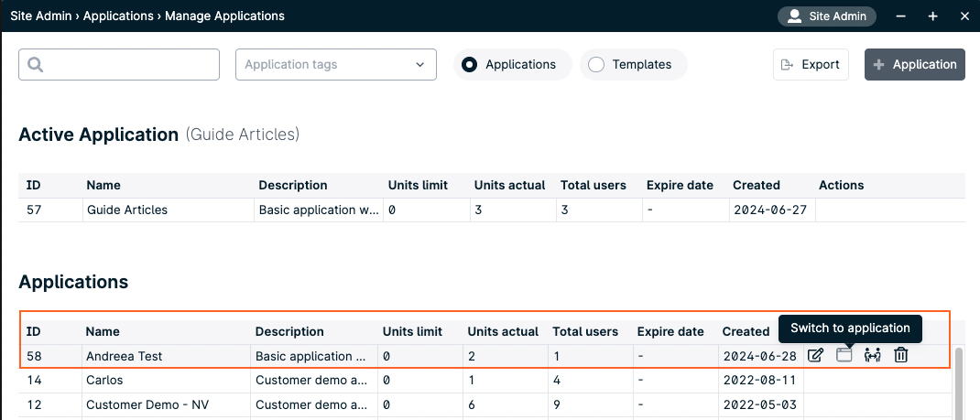Switch to Andreea Test application icon

point(844,356)
